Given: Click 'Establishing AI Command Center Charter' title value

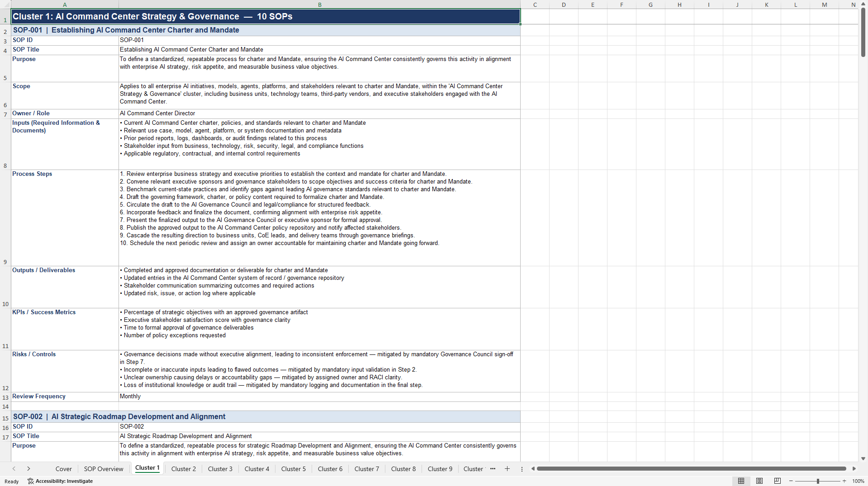Looking at the screenshot, I should coord(319,50).
